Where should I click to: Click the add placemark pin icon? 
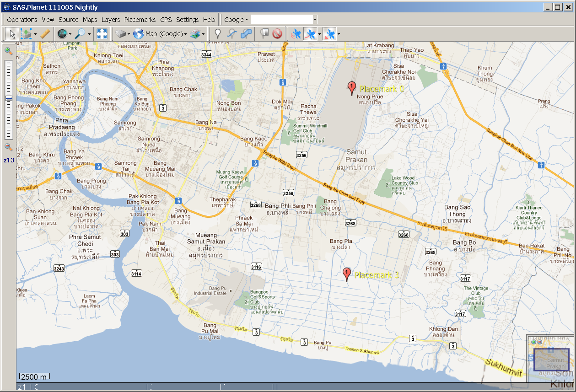pos(218,34)
